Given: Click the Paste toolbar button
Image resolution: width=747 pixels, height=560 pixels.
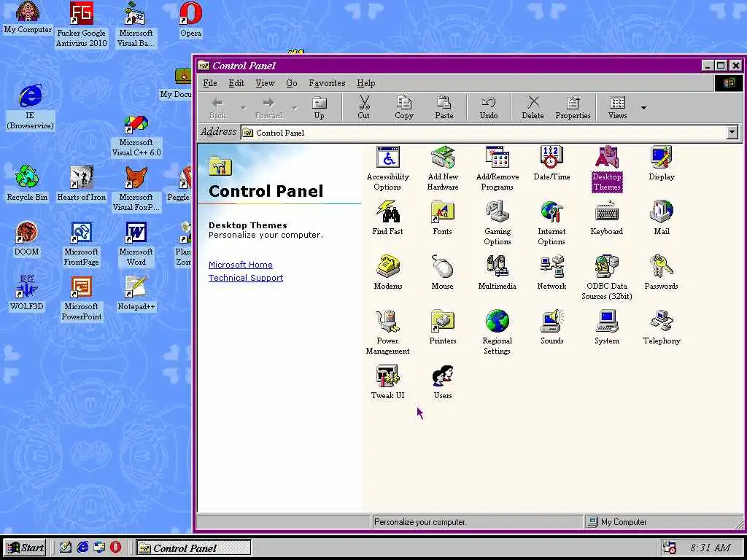Looking at the screenshot, I should pyautogui.click(x=444, y=108).
